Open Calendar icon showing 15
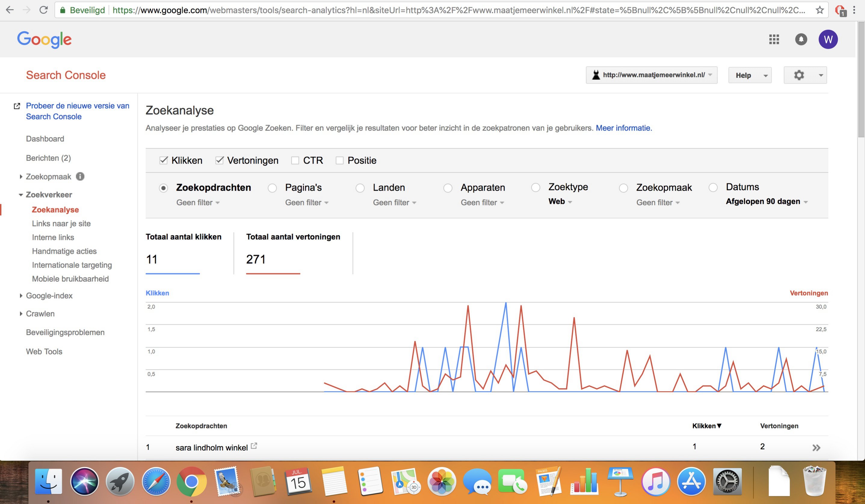 (298, 481)
